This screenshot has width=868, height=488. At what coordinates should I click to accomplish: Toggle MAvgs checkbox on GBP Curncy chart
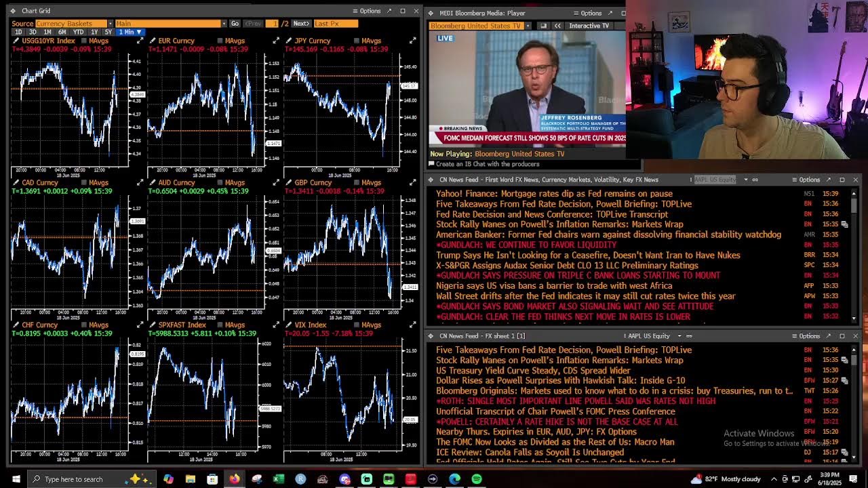(357, 183)
